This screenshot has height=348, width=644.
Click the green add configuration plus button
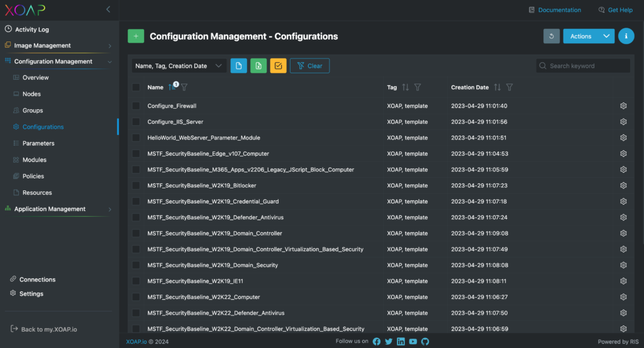coord(136,36)
